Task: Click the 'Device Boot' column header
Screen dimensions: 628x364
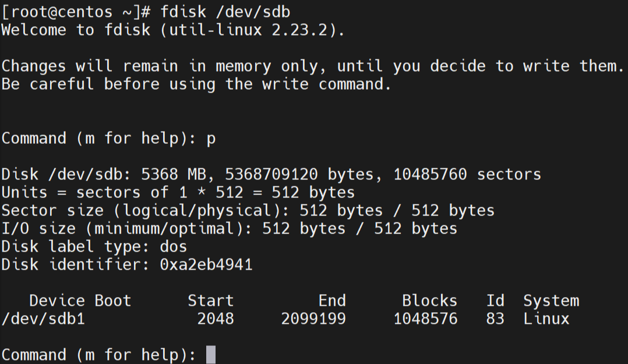Action: 80,301
